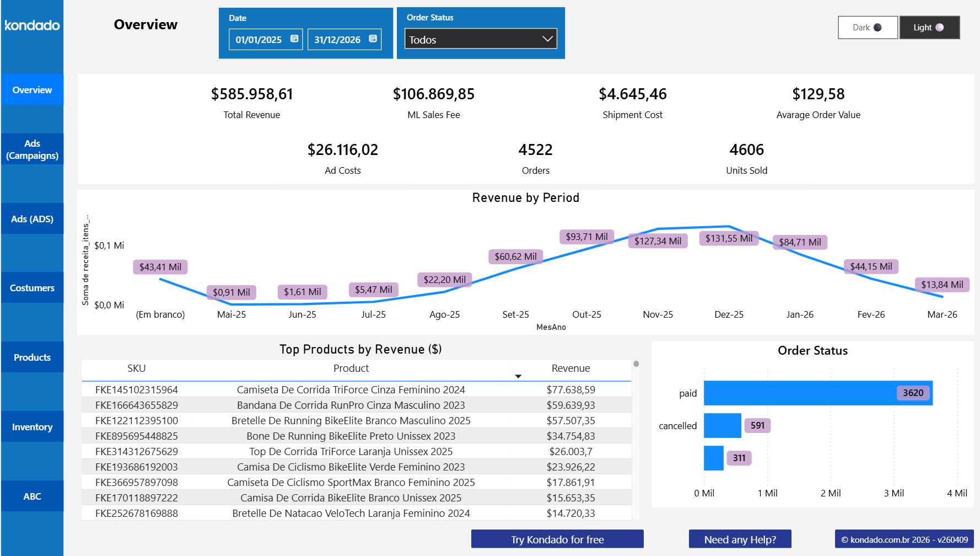Click the Try Kondado for free button

(x=557, y=539)
